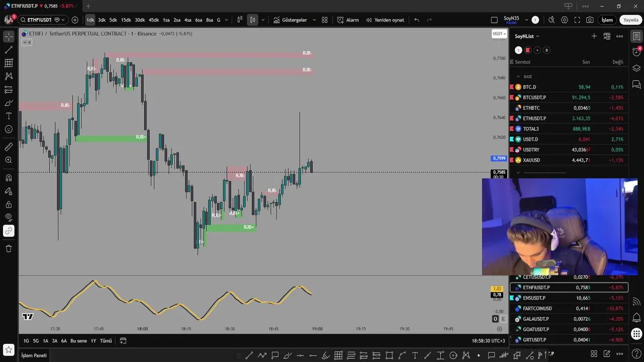This screenshot has width=644, height=362.
Task: Switch to the 4sa timeframe
Action: coord(188,20)
